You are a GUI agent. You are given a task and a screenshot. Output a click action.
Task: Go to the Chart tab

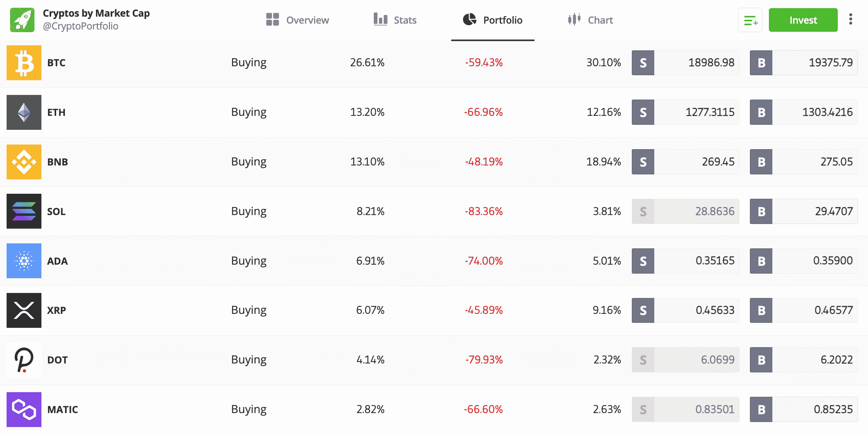coord(590,20)
